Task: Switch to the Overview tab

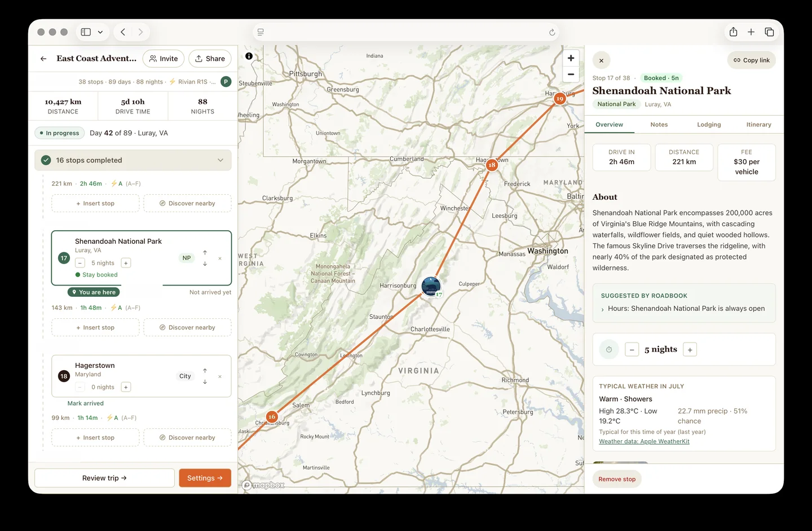Action: [x=609, y=125]
